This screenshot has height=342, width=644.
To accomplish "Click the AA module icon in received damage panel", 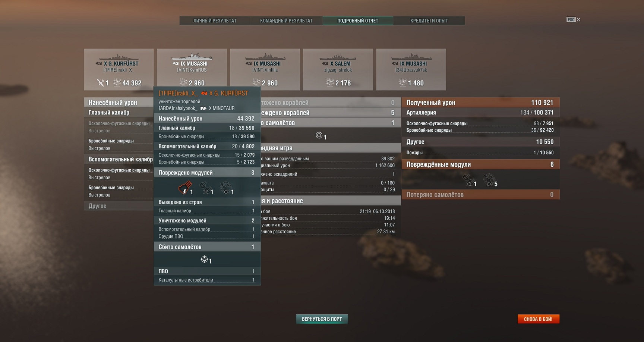I will (489, 180).
